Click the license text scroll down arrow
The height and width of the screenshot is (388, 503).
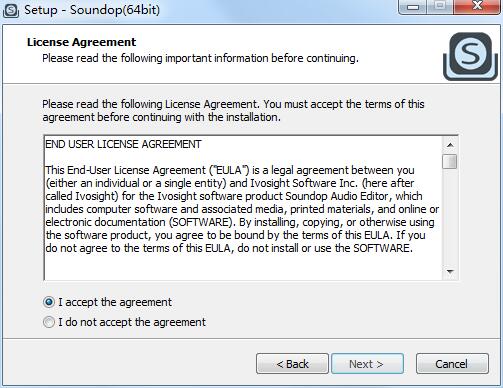click(x=450, y=272)
